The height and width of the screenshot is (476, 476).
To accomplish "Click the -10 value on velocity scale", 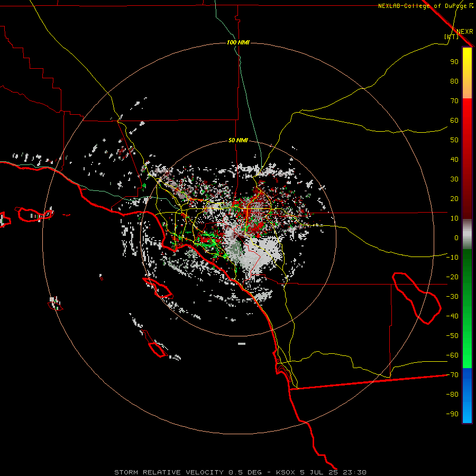I will coord(452,258).
